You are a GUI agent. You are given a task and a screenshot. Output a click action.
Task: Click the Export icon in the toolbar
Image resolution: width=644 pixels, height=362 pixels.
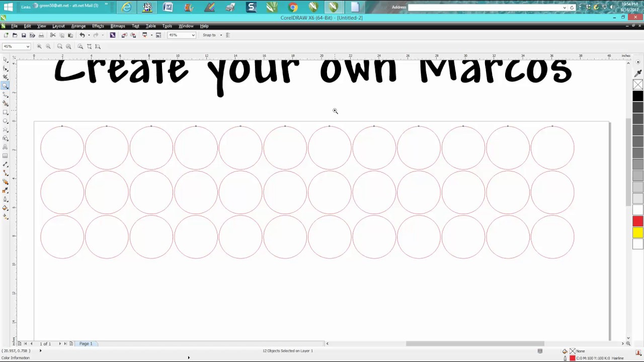pyautogui.click(x=133, y=35)
